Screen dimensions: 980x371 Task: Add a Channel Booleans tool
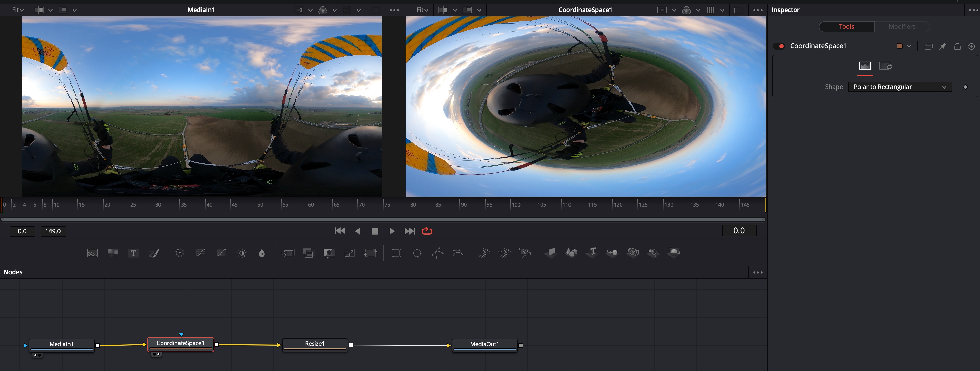[308, 253]
